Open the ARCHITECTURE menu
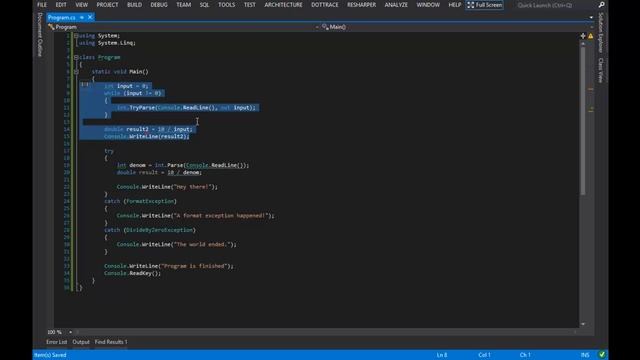Image resolution: width=640 pixels, height=360 pixels. tap(283, 5)
